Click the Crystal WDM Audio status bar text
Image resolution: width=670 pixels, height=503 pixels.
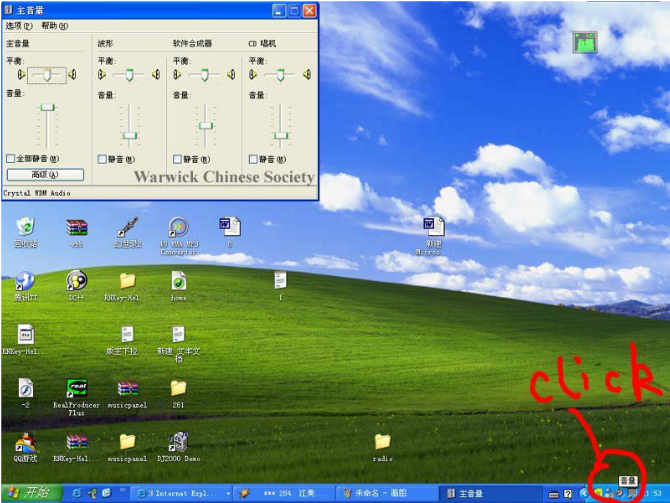[37, 193]
